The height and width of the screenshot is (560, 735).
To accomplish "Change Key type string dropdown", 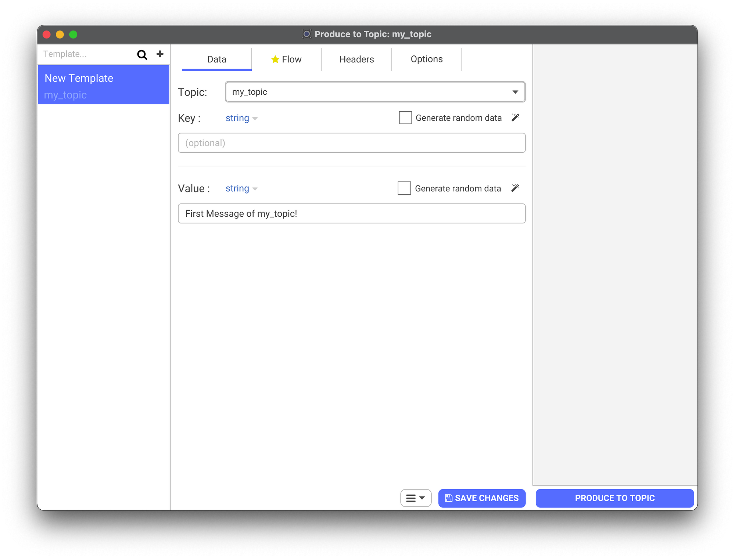I will (x=241, y=118).
